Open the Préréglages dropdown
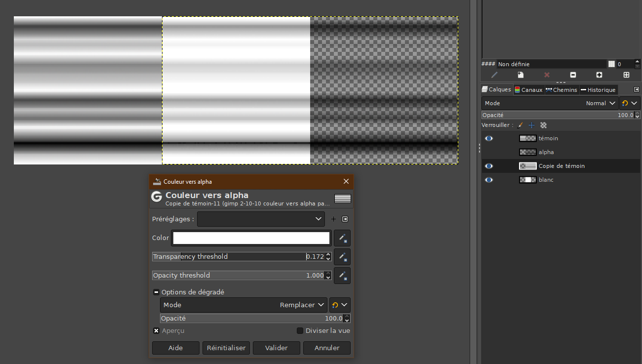Viewport: 642px width, 364px height. coord(261,219)
